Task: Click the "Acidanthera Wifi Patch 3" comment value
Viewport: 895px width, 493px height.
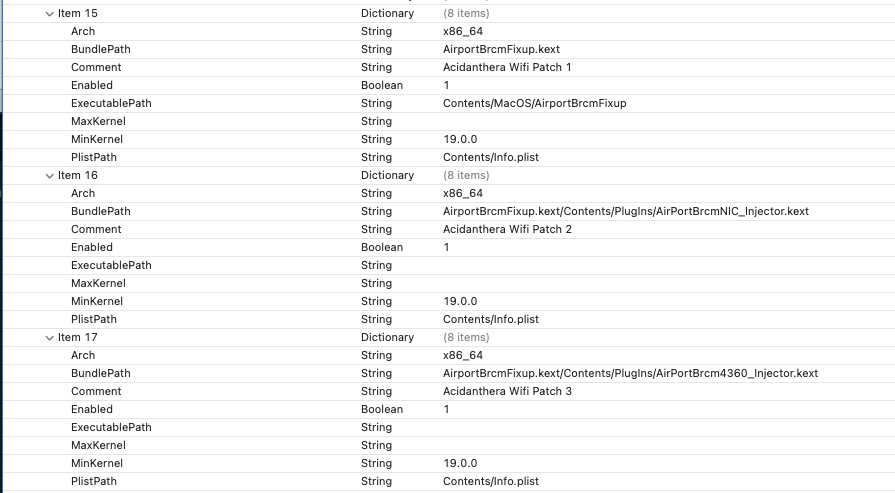Action: [507, 392]
